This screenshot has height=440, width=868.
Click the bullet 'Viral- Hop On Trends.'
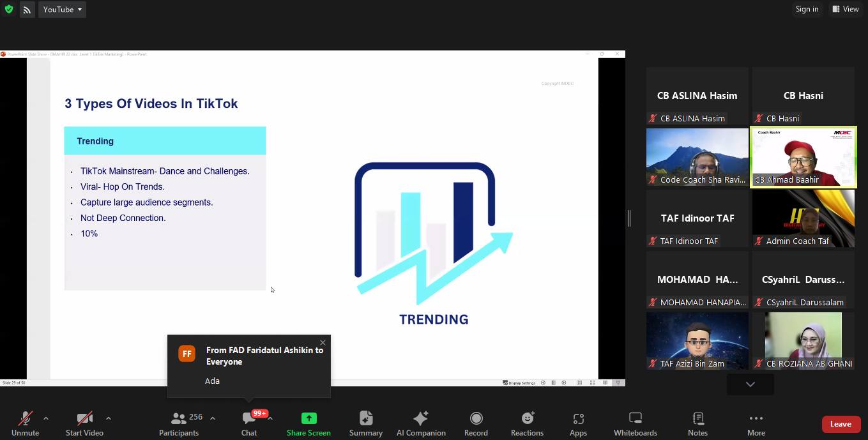[123, 186]
